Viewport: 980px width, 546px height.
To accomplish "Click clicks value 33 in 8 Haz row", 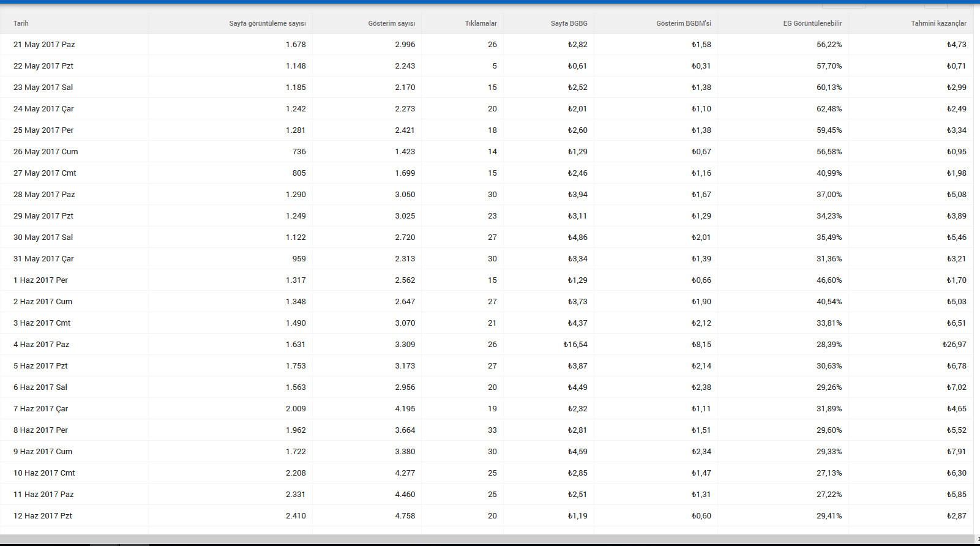I will click(492, 430).
